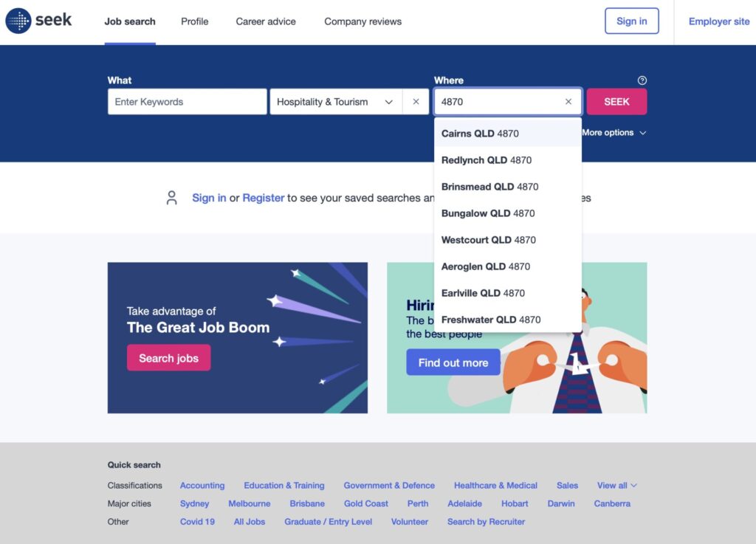Search jobs in Brisbane
Viewport: 756px width, 544px height.
307,503
